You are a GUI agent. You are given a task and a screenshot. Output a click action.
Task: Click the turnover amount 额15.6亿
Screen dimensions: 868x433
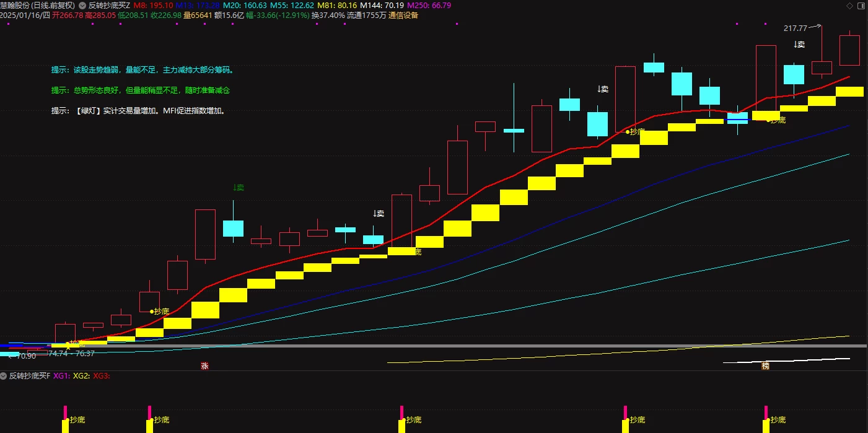pos(230,15)
